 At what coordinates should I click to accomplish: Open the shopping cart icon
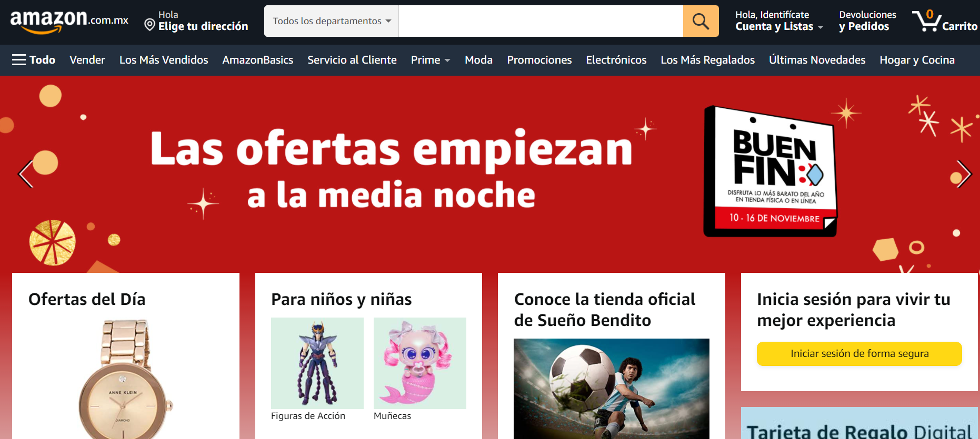(x=927, y=21)
